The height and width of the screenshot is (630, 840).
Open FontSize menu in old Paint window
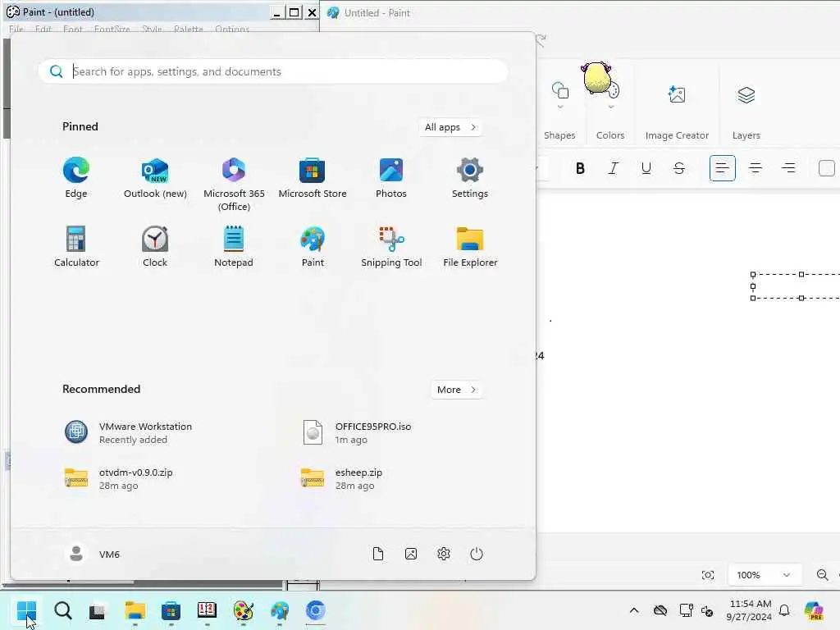[x=112, y=29]
